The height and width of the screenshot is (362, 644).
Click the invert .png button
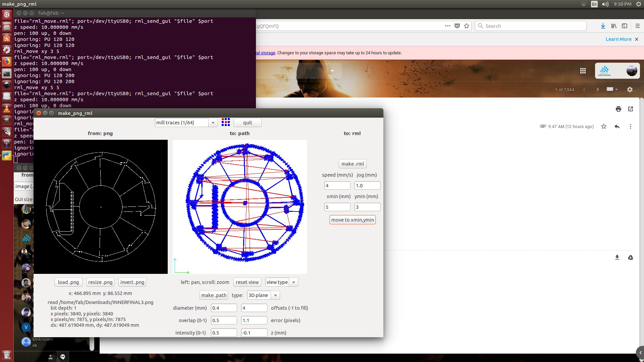point(132,282)
